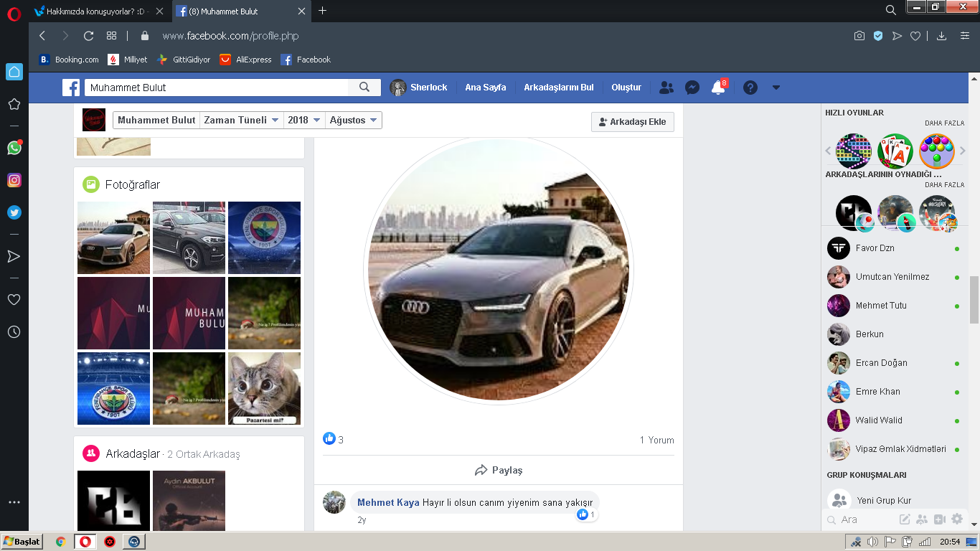Viewport: 980px width, 551px height.
Task: Click the Facebook logo in the blue bar
Action: tap(71, 88)
